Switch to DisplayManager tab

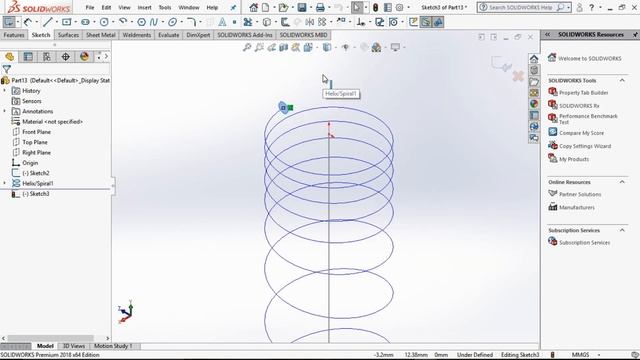[x=84, y=56]
